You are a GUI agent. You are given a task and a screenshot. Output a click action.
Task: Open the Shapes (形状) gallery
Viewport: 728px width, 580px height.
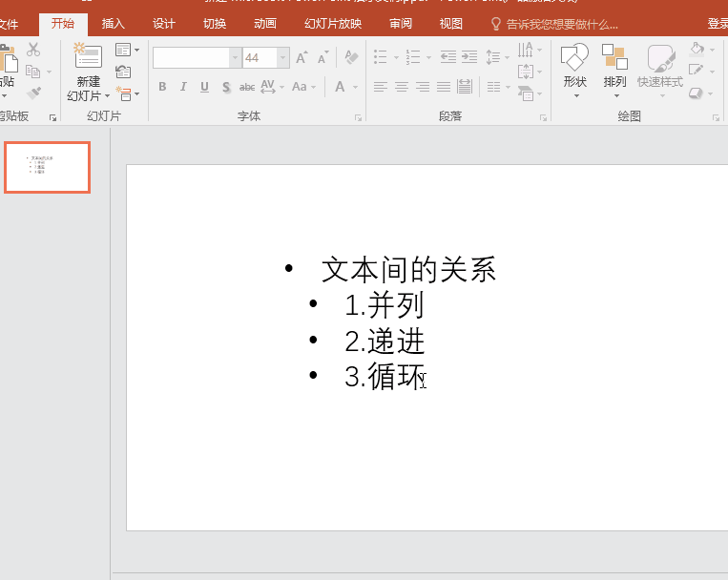pos(574,70)
